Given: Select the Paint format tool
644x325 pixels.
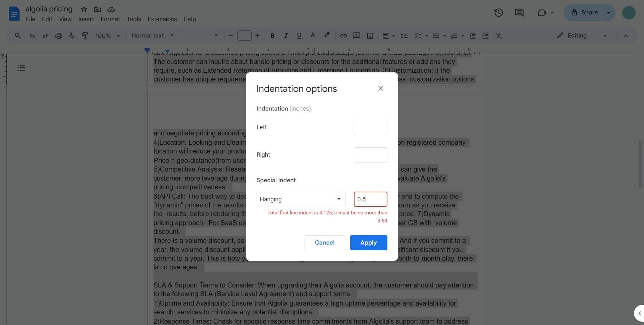Looking at the screenshot, I should click(85, 36).
